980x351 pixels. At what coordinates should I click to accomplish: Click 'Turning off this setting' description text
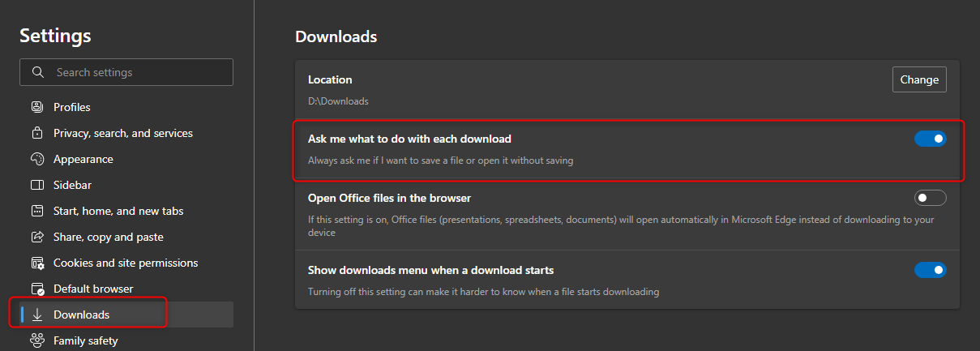pyautogui.click(x=483, y=292)
